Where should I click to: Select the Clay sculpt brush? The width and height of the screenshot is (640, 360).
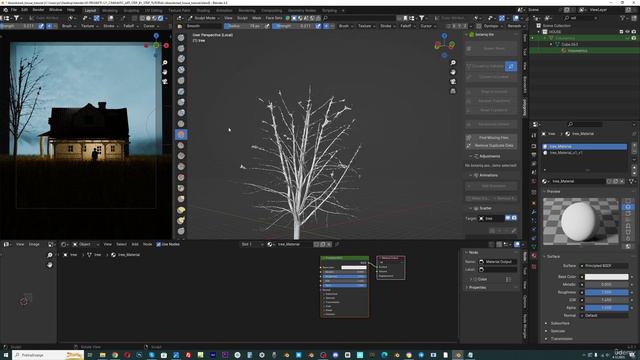coord(181,59)
